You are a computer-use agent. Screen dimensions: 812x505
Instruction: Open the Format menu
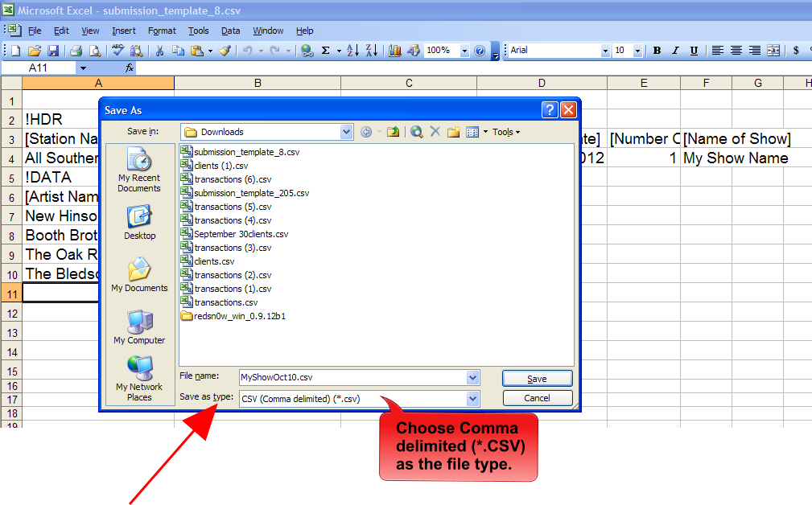pos(162,31)
